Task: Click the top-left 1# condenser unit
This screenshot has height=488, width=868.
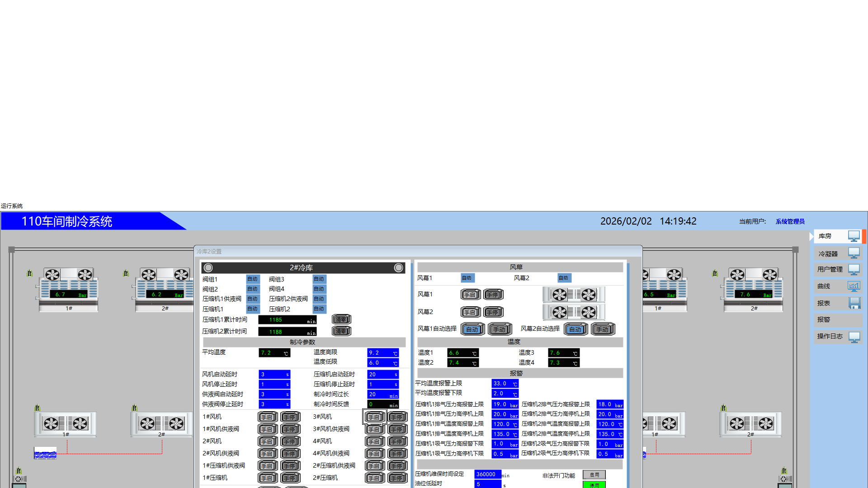Action: tap(69, 288)
